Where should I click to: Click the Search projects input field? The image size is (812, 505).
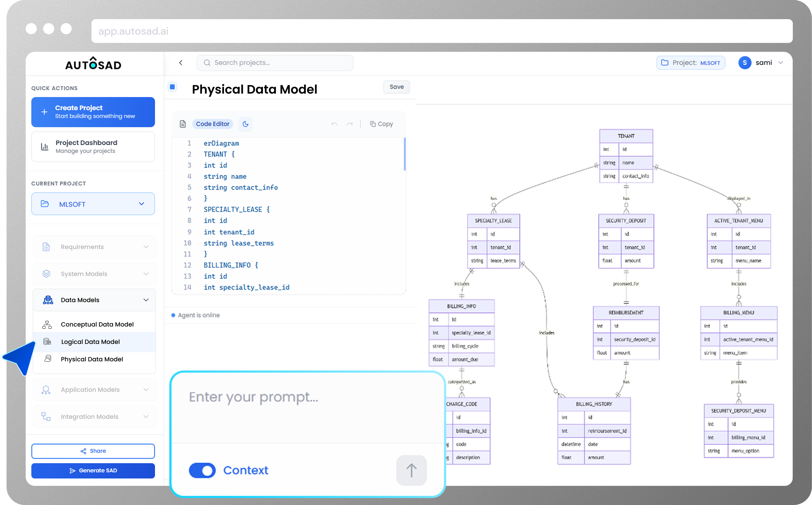click(x=275, y=63)
